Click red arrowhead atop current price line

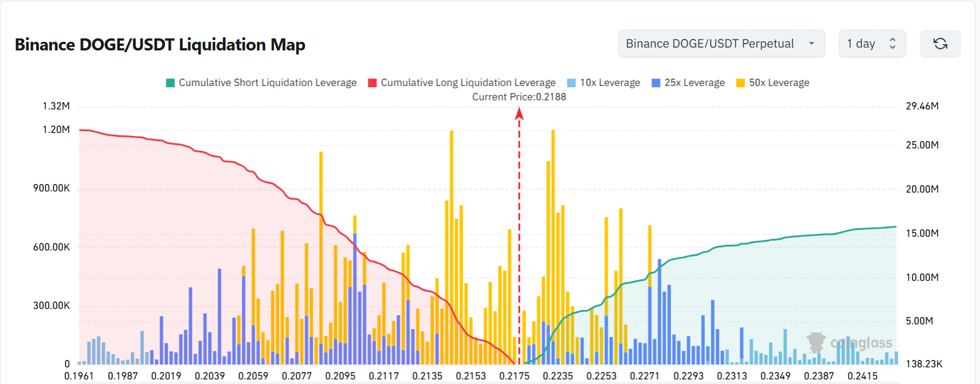click(519, 113)
